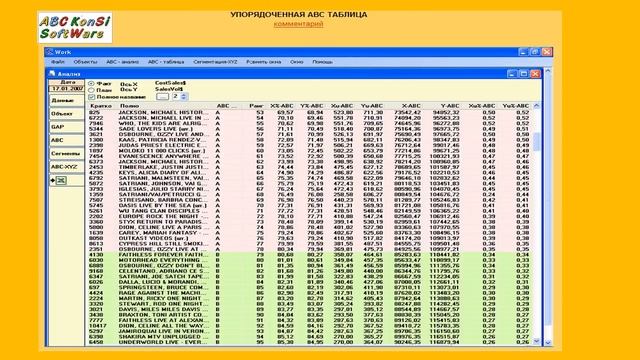Select row WHO, THE KIDS ARE ALRIG...
This screenshot has width=640, height=360.
pyautogui.click(x=308, y=123)
